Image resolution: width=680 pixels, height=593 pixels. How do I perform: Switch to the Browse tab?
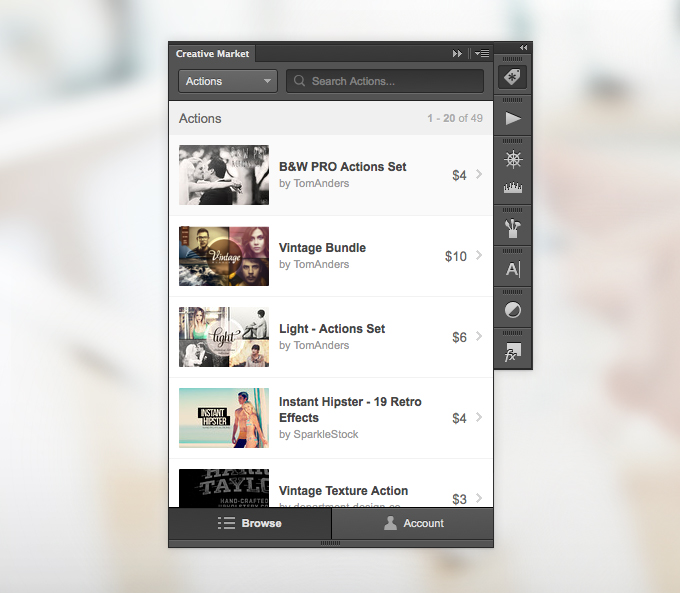point(250,523)
